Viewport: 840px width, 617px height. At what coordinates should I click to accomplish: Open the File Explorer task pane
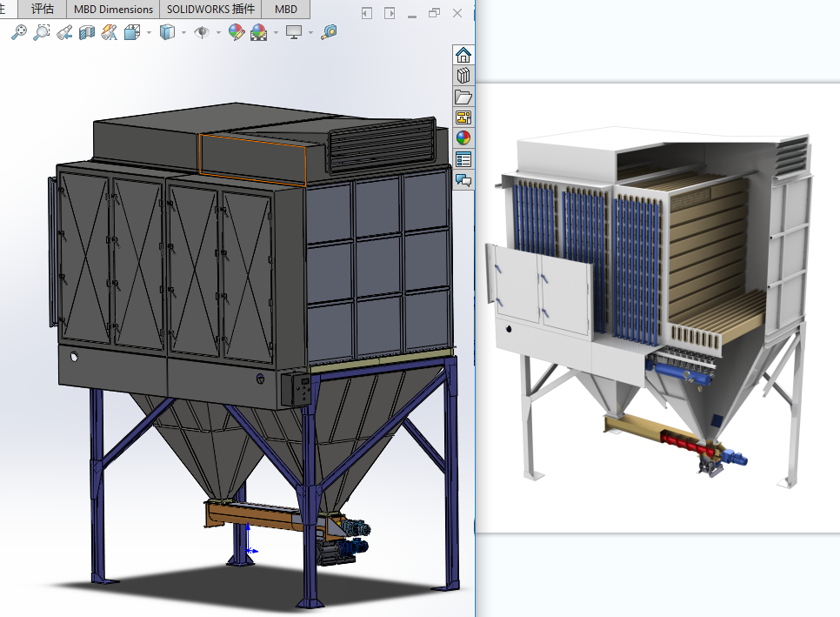[x=463, y=97]
